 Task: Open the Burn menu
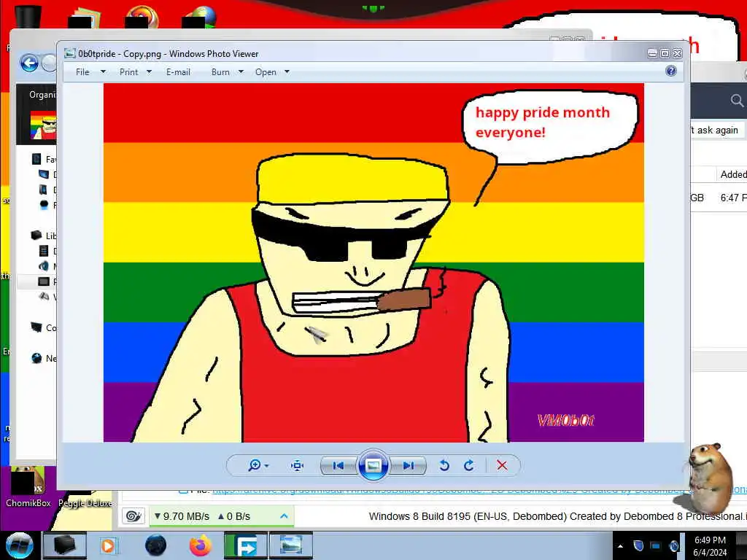[x=220, y=72]
